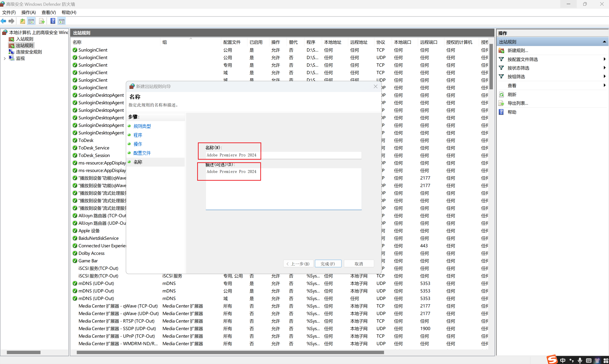Click the Monitoring tree node icon

11,58
